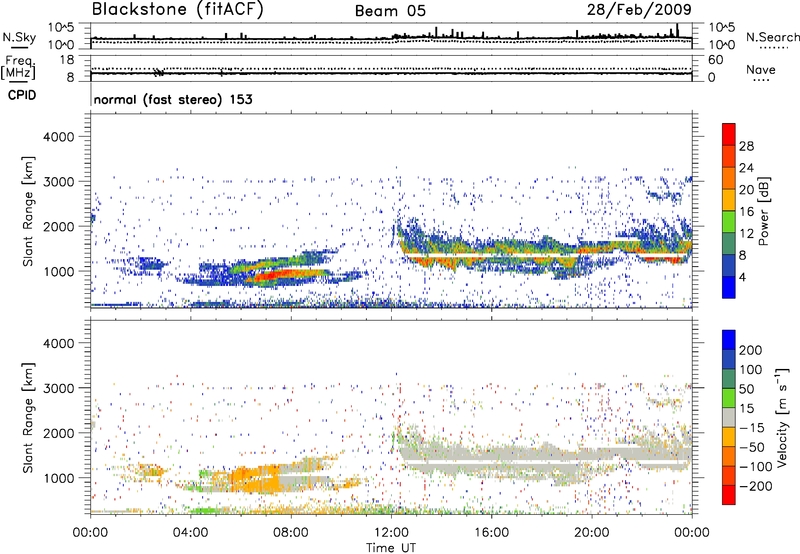
Task: Click the 'Velocity [m s-1]' colorbar label
Action: point(781,417)
